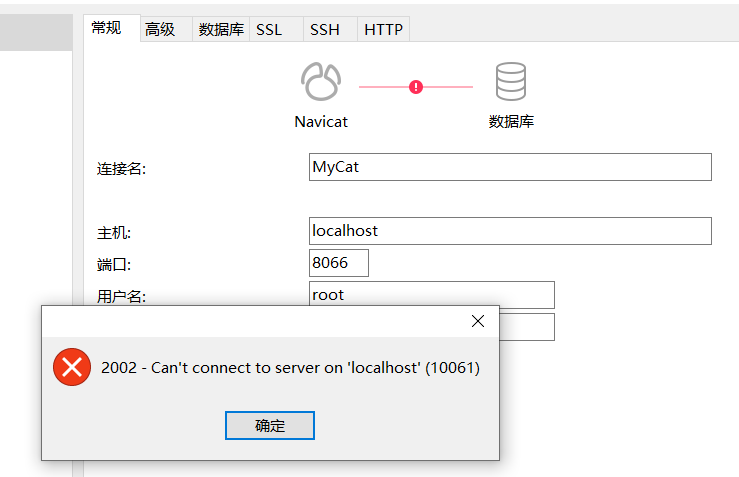Screen dimensions: 739x477
Task: Click the error message text 2002
Action: (x=290, y=368)
